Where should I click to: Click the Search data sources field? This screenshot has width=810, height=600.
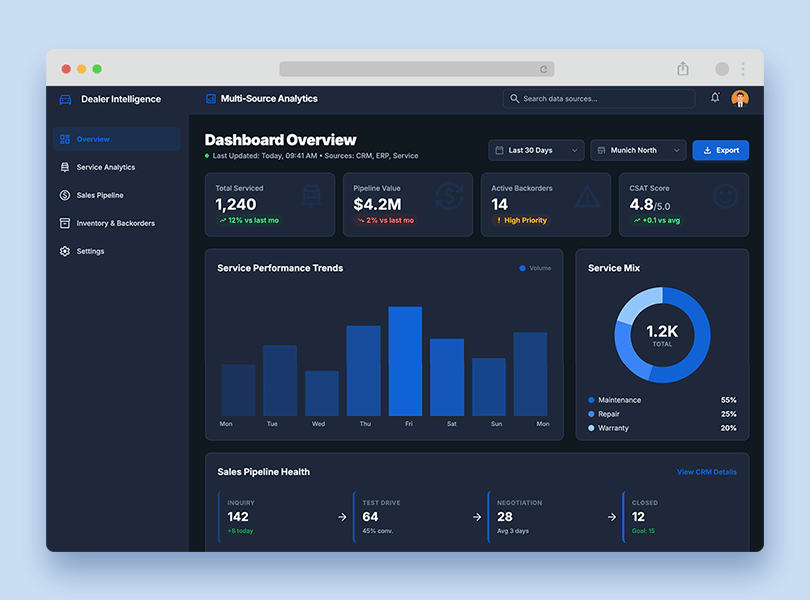coord(600,99)
